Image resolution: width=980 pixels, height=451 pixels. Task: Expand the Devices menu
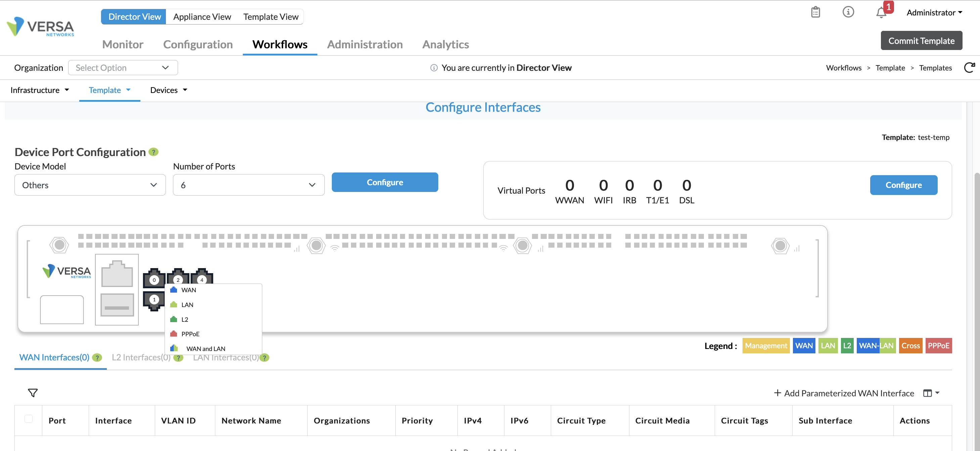click(169, 90)
